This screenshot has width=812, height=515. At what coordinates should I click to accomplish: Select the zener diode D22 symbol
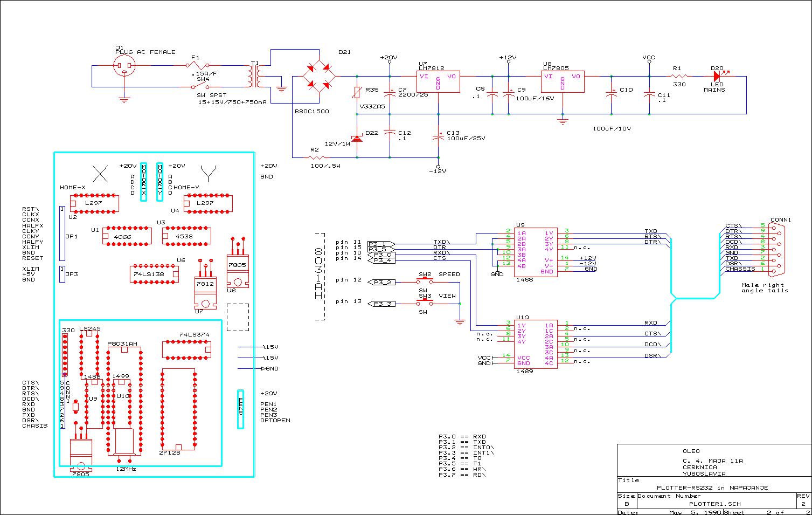[x=357, y=137]
